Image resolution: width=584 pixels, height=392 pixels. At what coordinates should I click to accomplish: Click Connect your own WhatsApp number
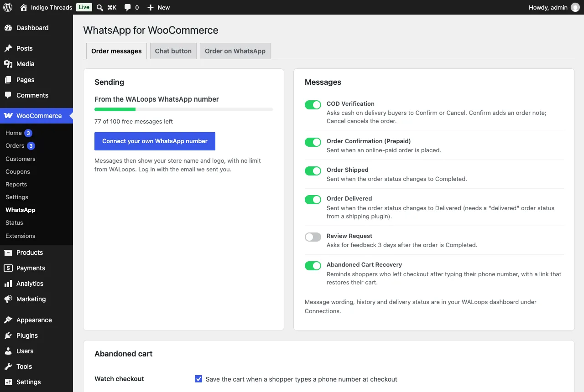(155, 141)
